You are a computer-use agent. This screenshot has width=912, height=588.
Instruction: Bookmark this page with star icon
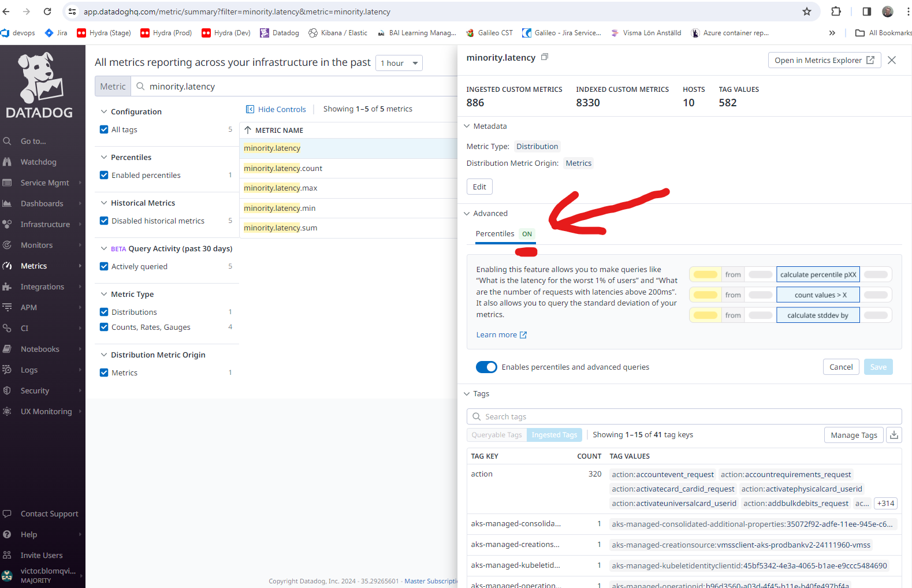[806, 12]
